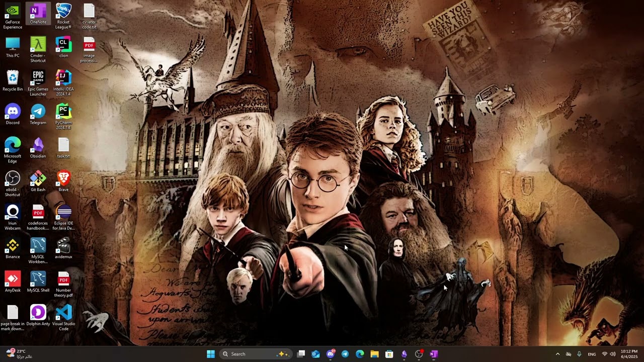This screenshot has width=644, height=362.
Task: Switch to Obsidian on the taskbar
Action: click(x=404, y=354)
